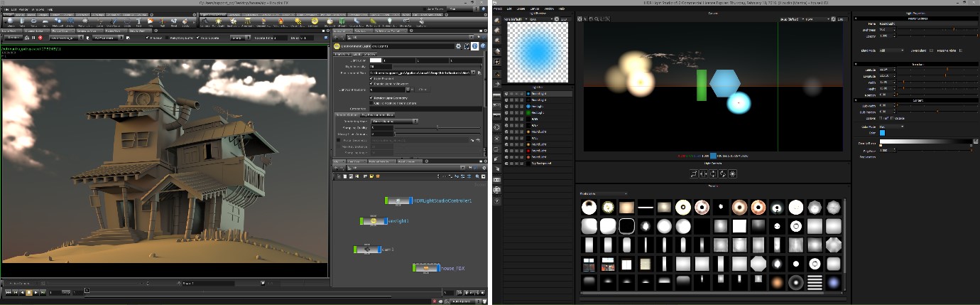Open the Environment Map file chooser icon
The image size is (980, 305).
point(479,73)
